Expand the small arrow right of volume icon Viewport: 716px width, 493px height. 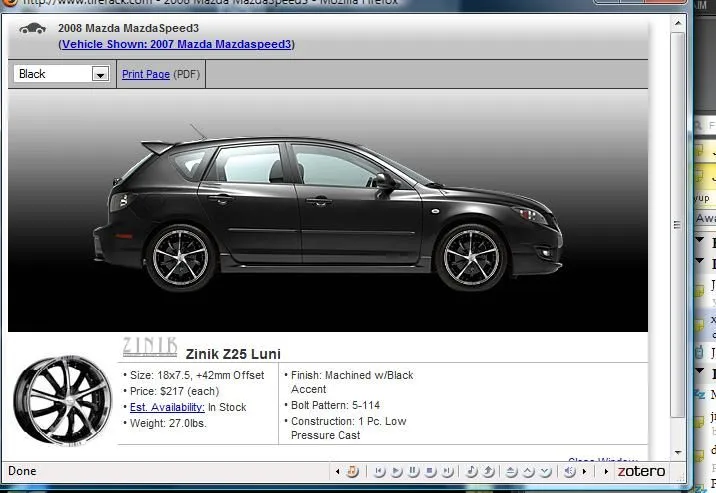(x=584, y=471)
